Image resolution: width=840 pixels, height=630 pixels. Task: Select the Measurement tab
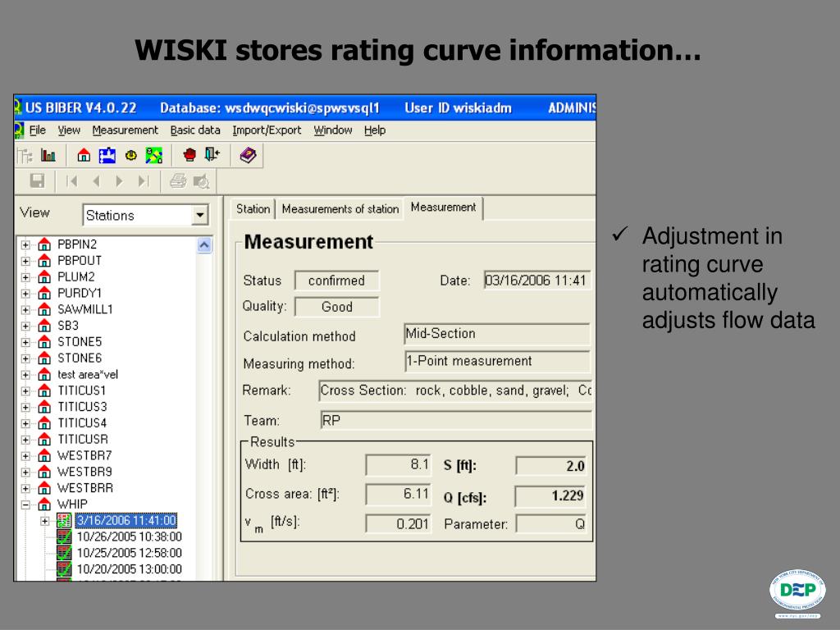coord(444,208)
